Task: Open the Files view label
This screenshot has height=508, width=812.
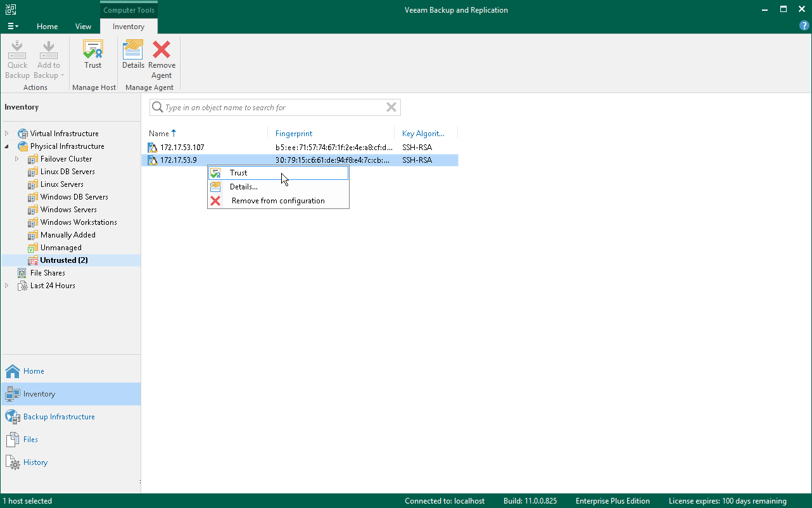Action: pos(30,440)
